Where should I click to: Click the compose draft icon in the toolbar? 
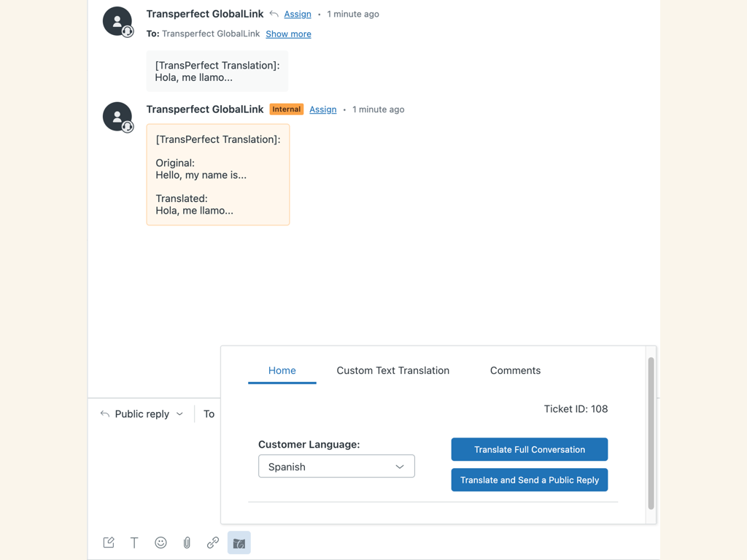(x=109, y=542)
